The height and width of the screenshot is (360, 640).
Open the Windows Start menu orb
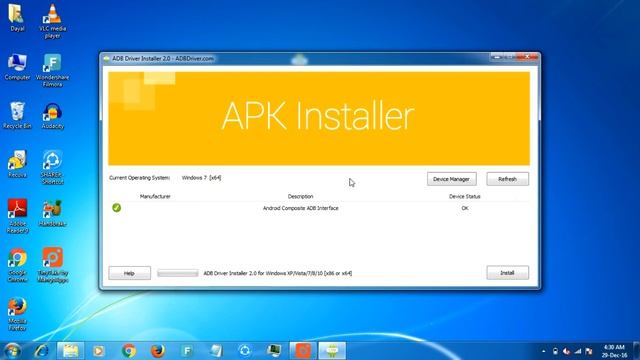pyautogui.click(x=12, y=351)
